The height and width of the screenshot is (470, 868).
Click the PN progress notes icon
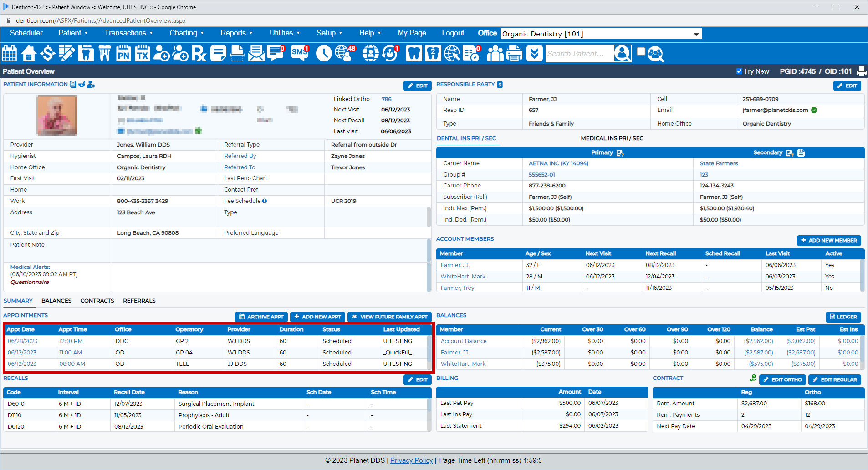(x=123, y=54)
